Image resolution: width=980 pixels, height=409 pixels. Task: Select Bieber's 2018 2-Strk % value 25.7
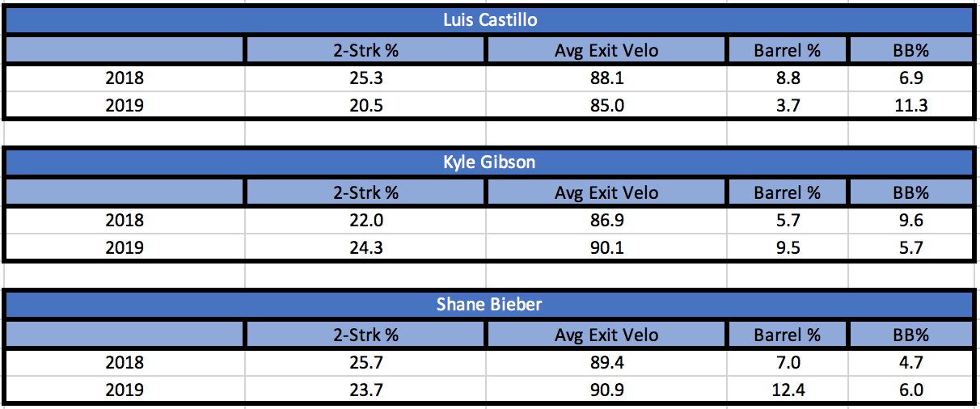(x=366, y=362)
